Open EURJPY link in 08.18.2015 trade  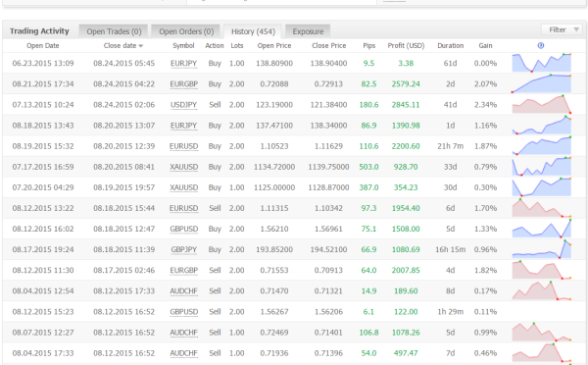(183, 126)
